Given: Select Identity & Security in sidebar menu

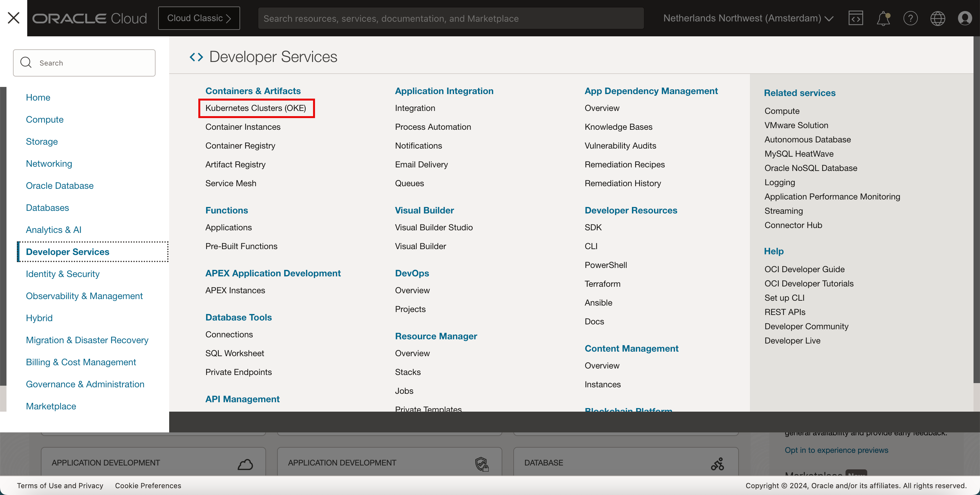Looking at the screenshot, I should [63, 274].
